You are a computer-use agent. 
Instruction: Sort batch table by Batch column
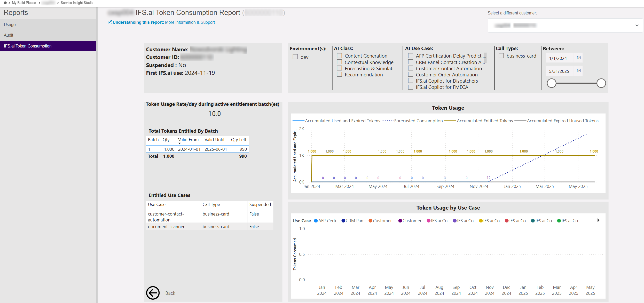point(153,140)
